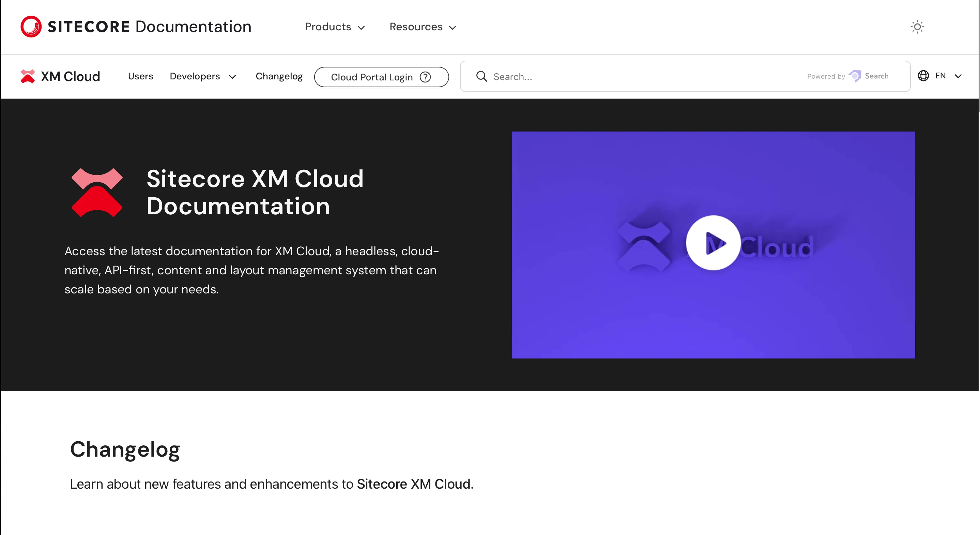Go to the Users section
The image size is (980, 535).
(x=140, y=76)
